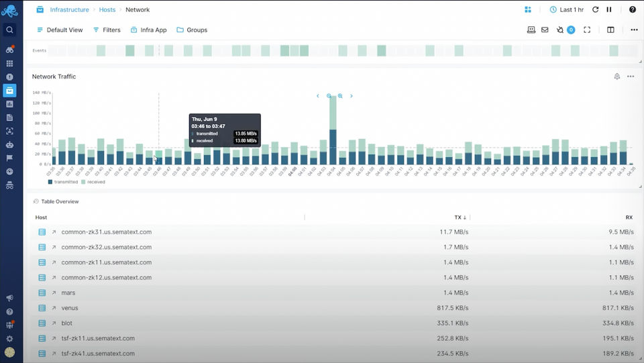Click the Filters button

(x=107, y=30)
